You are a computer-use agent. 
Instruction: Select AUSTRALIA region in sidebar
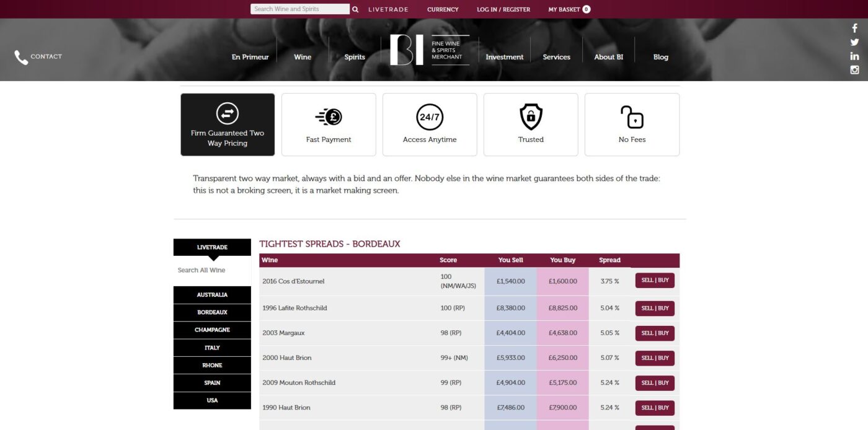coord(212,295)
